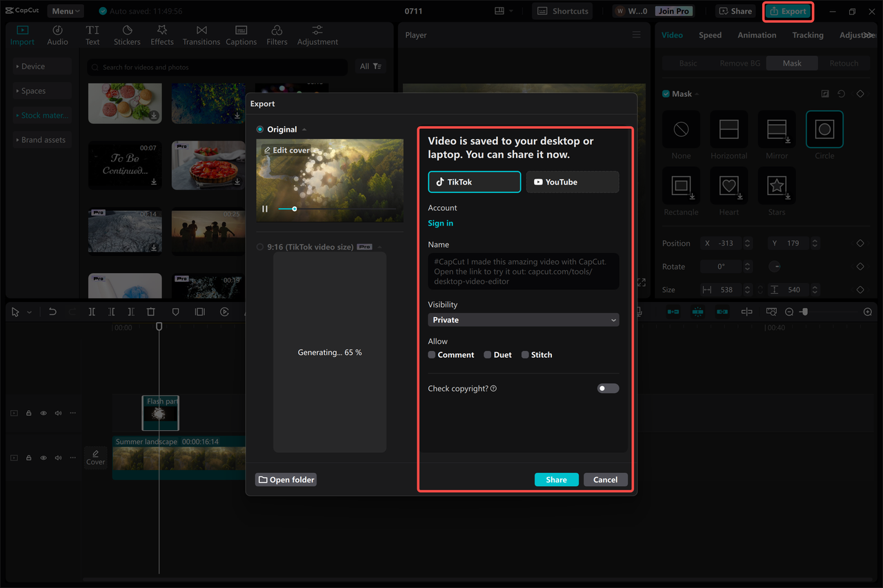Click the export preview progress slider
The height and width of the screenshot is (588, 883).
(x=337, y=209)
